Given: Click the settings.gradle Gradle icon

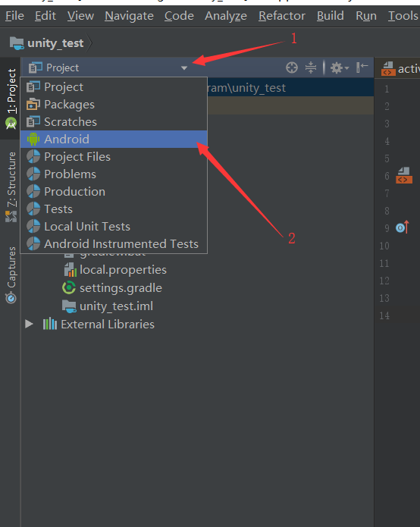Looking at the screenshot, I should (x=69, y=287).
